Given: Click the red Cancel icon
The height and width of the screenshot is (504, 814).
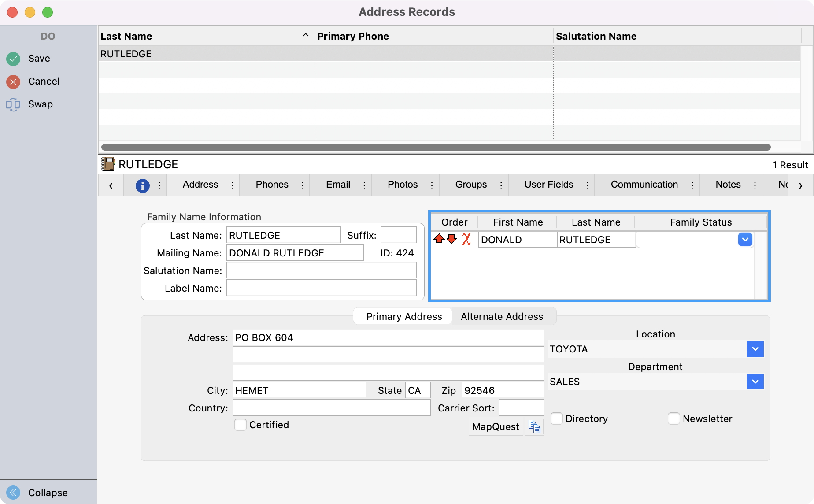Looking at the screenshot, I should (13, 82).
